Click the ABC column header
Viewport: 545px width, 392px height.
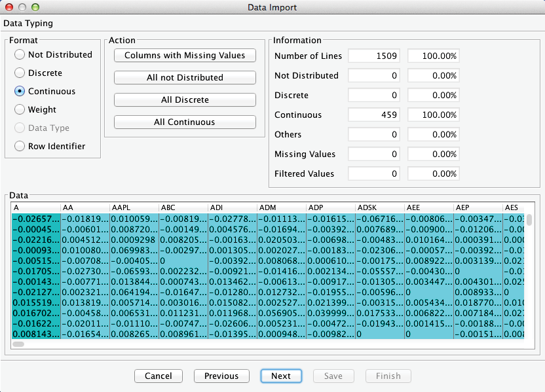[183, 207]
